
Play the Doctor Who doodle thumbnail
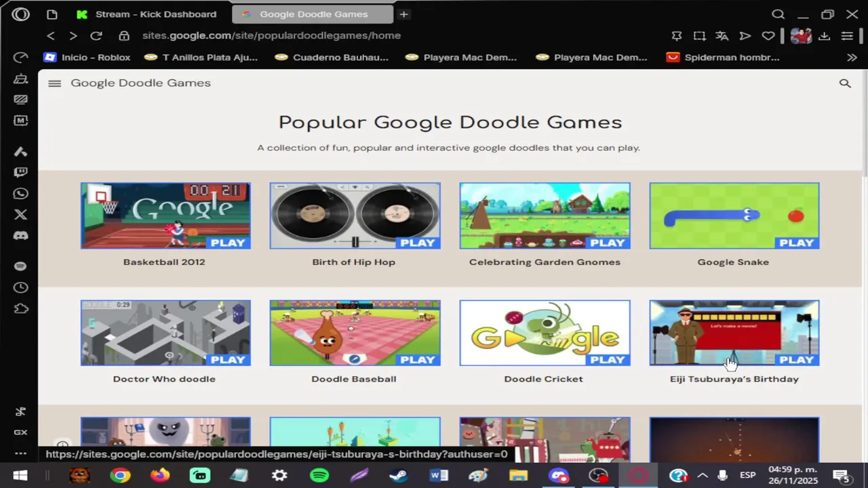pos(165,333)
